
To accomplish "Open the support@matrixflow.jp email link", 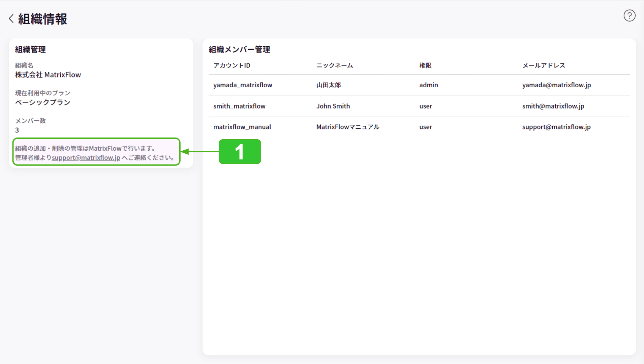I will click(x=86, y=158).
